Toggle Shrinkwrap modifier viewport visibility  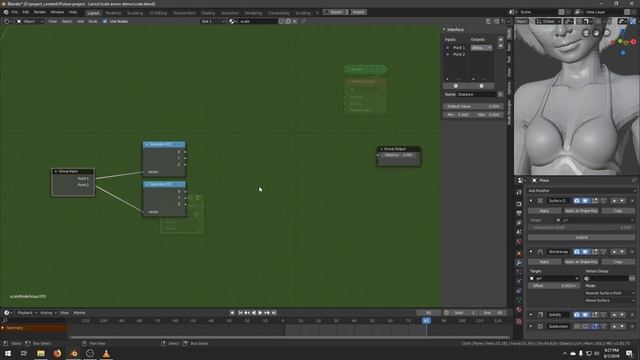pyautogui.click(x=585, y=252)
